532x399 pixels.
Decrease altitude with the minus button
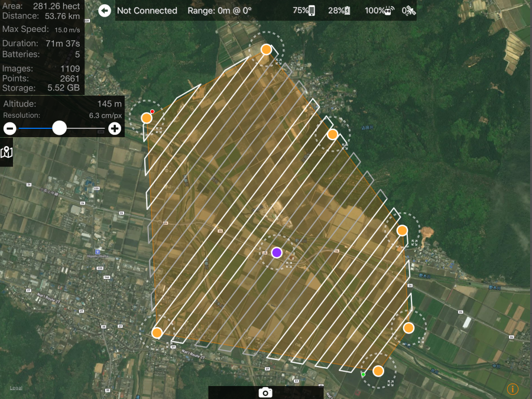click(x=9, y=128)
